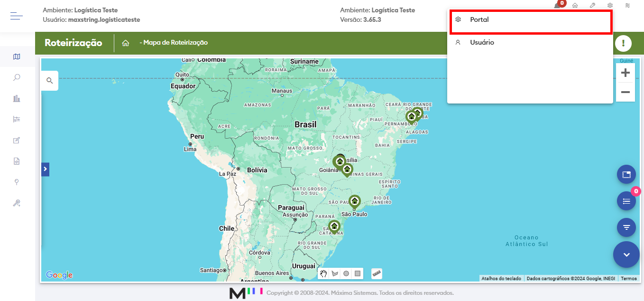Screen dimensions: 644x301
Task: Click the Manaus city label on map
Action: coord(282,91)
